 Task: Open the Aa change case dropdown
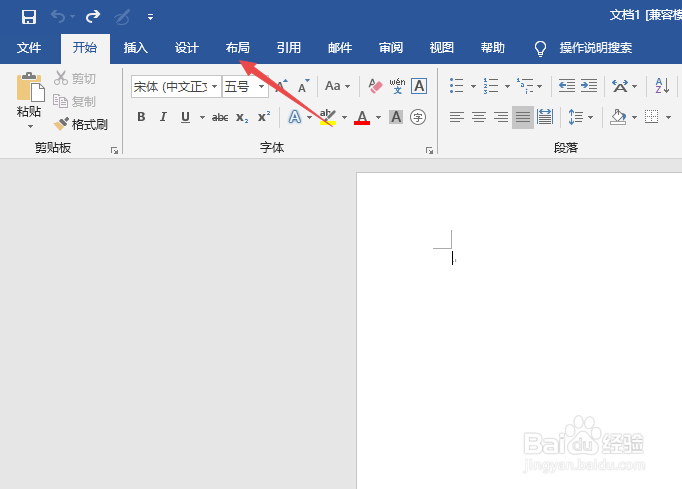point(337,86)
